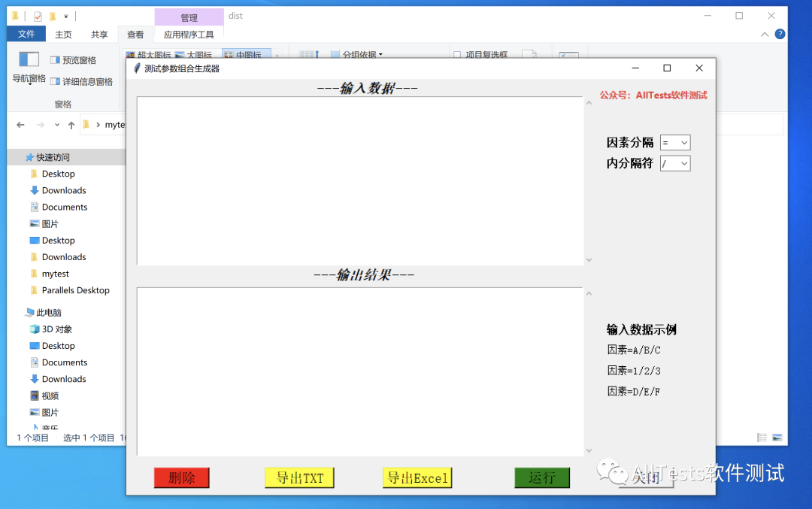Click the down arrow of the 输出结果 scrollbar
This screenshot has width=812, height=509.
(x=589, y=450)
